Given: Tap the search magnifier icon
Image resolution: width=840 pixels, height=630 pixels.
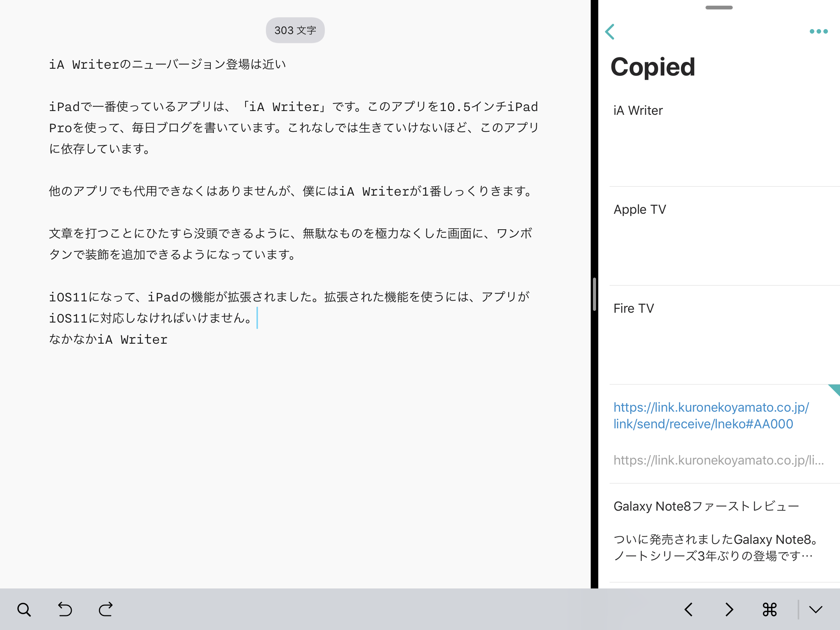Looking at the screenshot, I should tap(24, 610).
